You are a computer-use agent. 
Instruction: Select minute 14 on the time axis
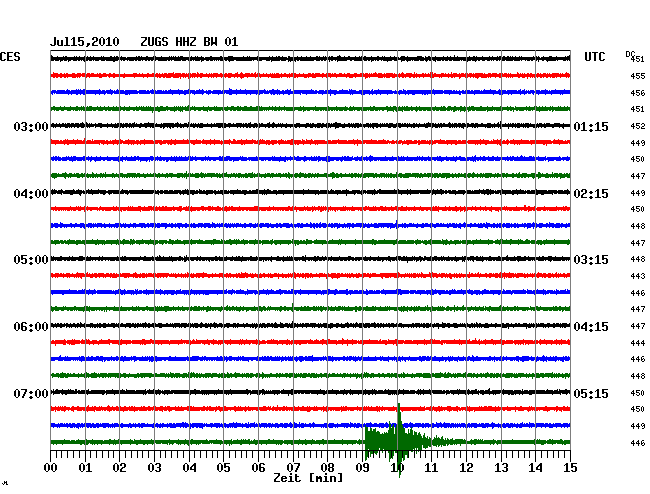coord(535,468)
